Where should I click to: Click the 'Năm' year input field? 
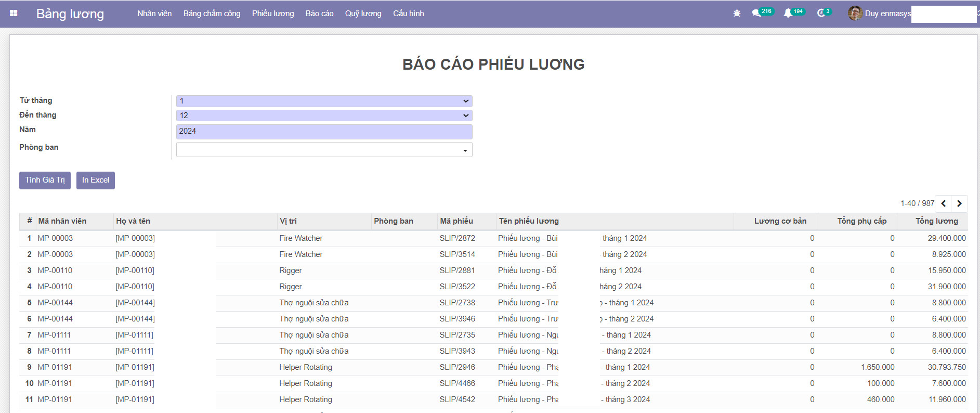[x=324, y=132]
